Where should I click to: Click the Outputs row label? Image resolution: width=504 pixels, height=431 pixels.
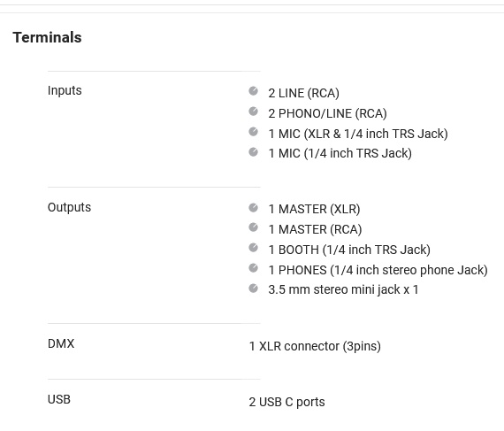click(x=69, y=207)
